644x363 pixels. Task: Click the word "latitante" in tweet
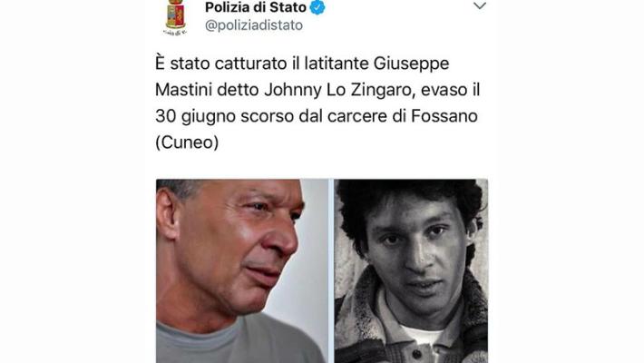337,64
